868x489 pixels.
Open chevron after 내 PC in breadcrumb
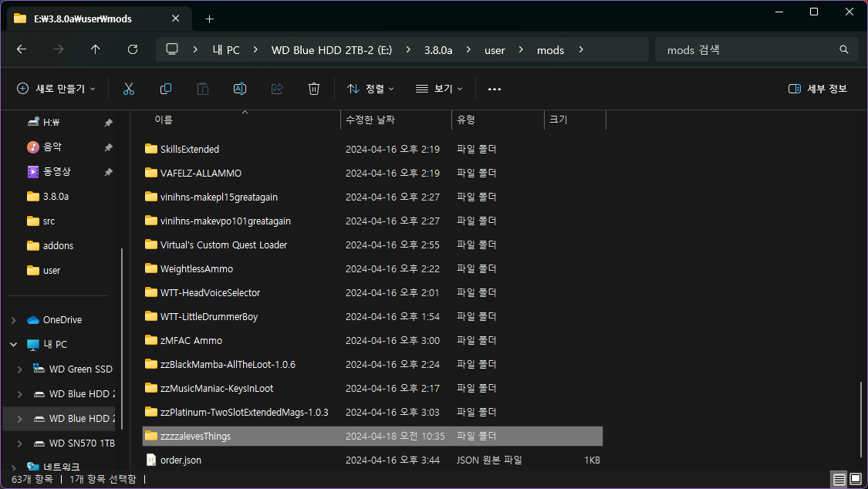point(255,49)
